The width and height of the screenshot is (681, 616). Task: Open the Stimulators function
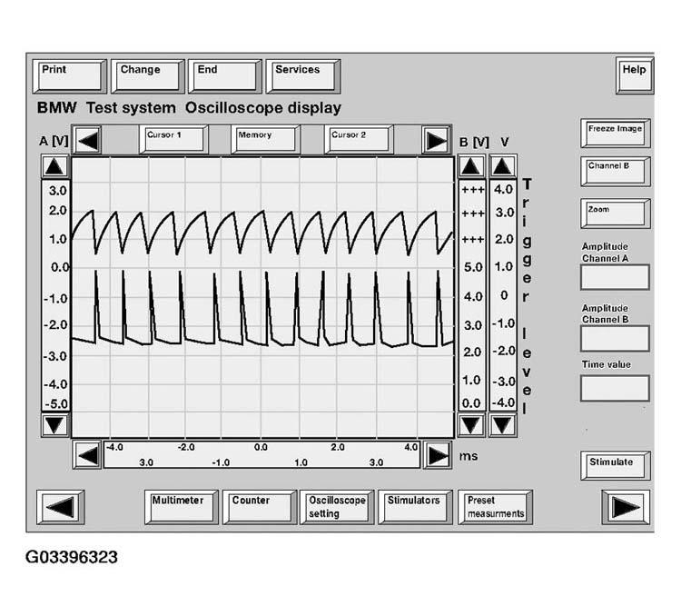[x=415, y=507]
